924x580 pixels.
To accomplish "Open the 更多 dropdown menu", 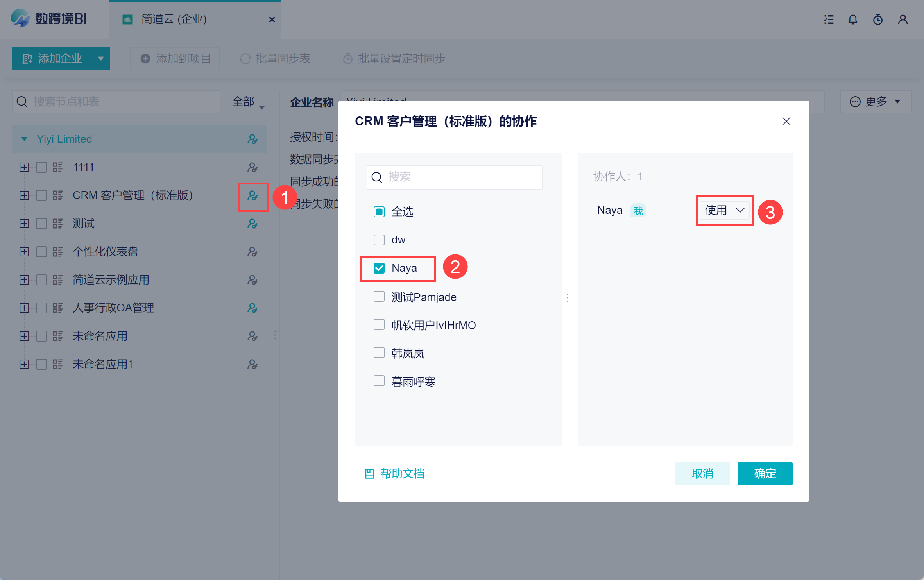I will [x=876, y=102].
